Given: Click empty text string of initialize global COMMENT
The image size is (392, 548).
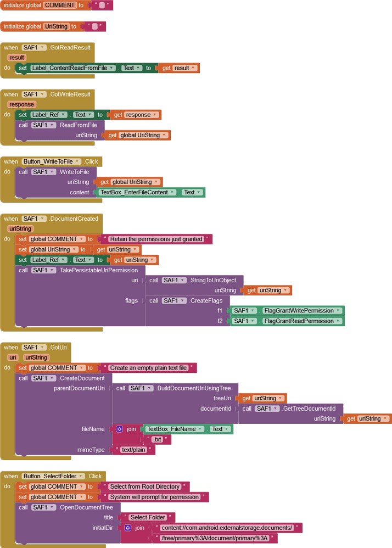Looking at the screenshot, I should 102,5.
